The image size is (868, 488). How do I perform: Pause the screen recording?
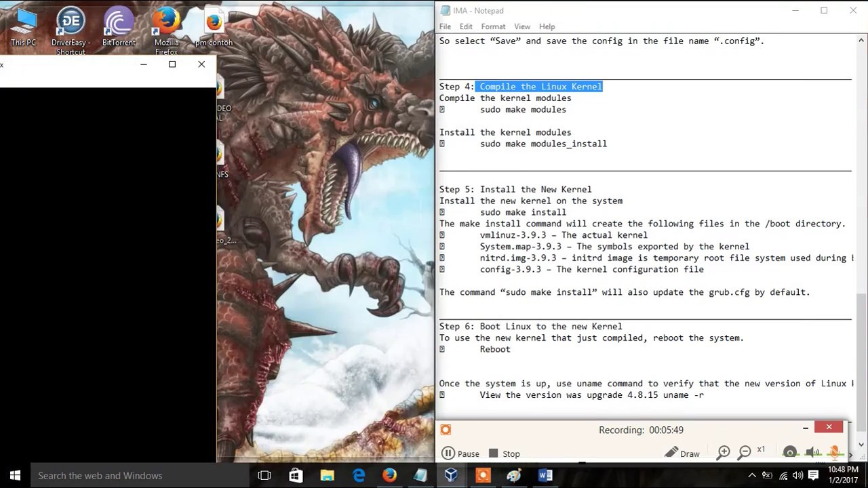(x=460, y=453)
